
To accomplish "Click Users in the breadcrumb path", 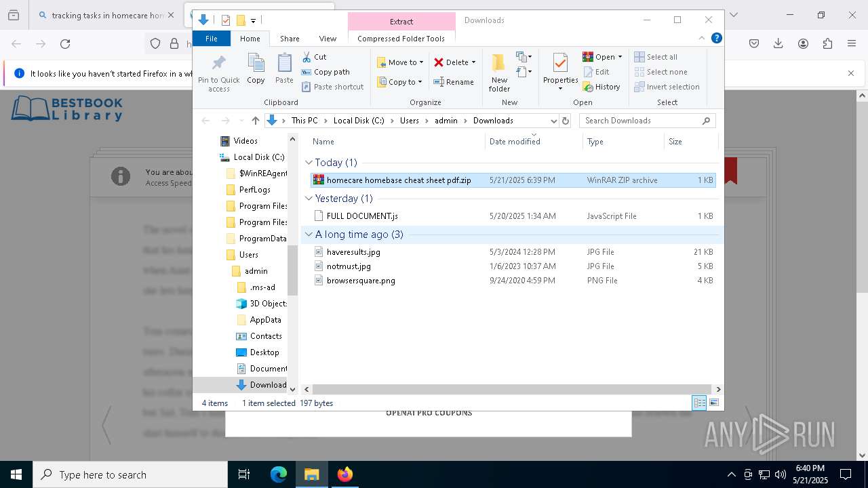I will pos(410,121).
